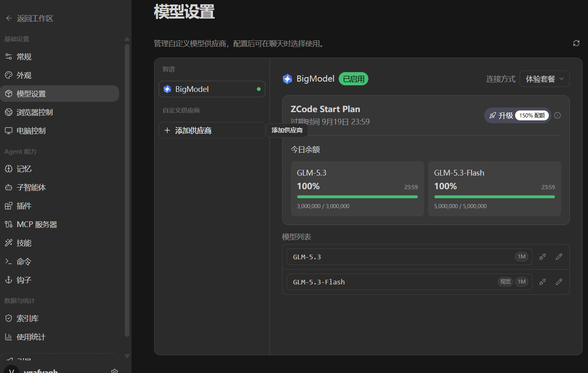Click the 钩子 anchor icon
Image resolution: width=588 pixels, height=373 pixels.
(9, 280)
